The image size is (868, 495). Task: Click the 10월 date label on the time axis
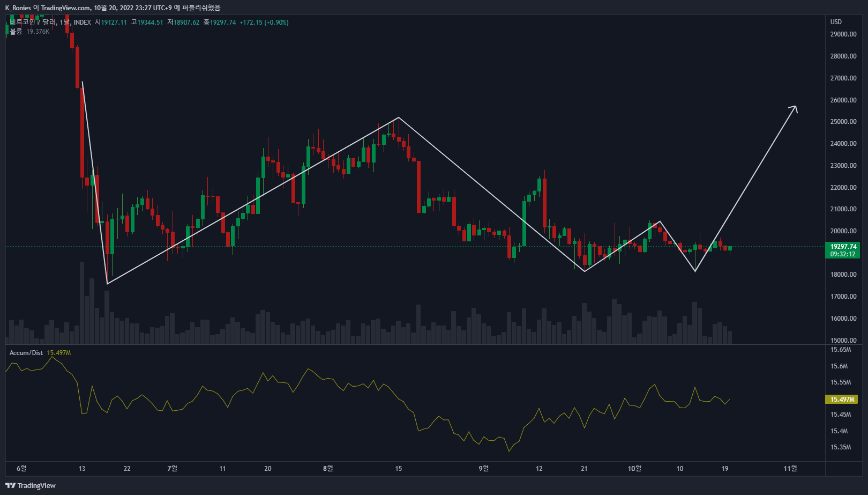634,469
